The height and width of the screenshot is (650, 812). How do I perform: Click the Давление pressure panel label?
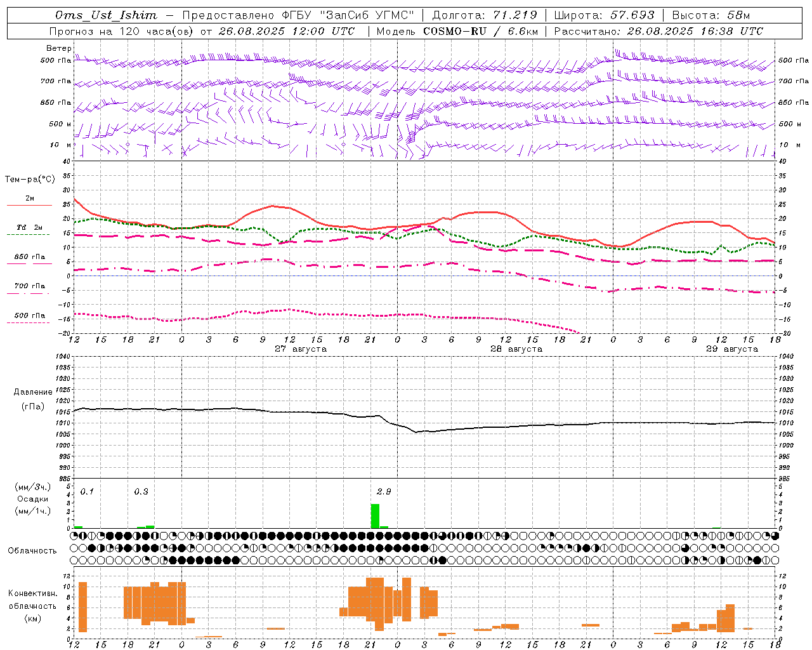click(x=33, y=392)
